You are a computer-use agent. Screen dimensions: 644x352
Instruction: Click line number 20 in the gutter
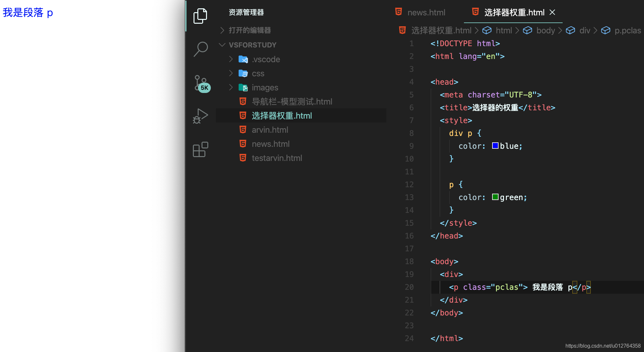(409, 287)
